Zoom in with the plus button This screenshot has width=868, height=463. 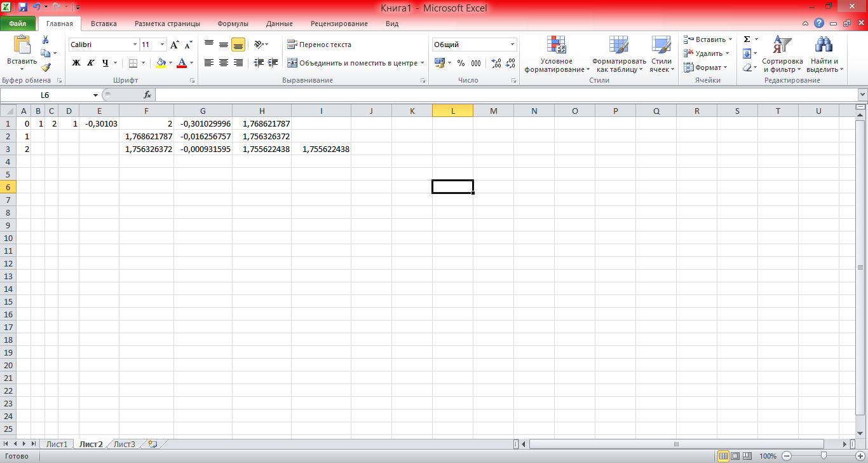tap(860, 456)
